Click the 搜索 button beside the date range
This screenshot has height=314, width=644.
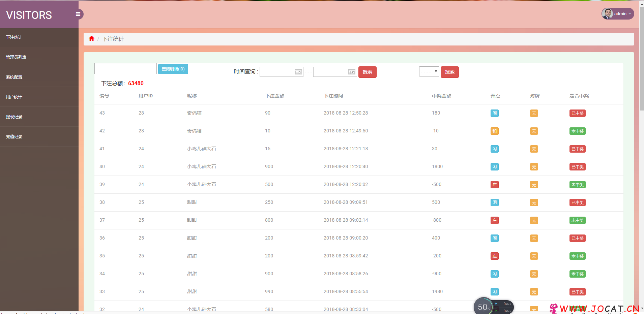[x=367, y=72]
